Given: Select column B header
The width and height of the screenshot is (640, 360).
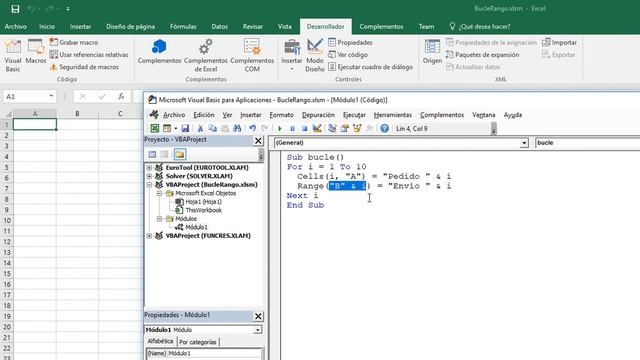Looking at the screenshot, I should click(77, 113).
